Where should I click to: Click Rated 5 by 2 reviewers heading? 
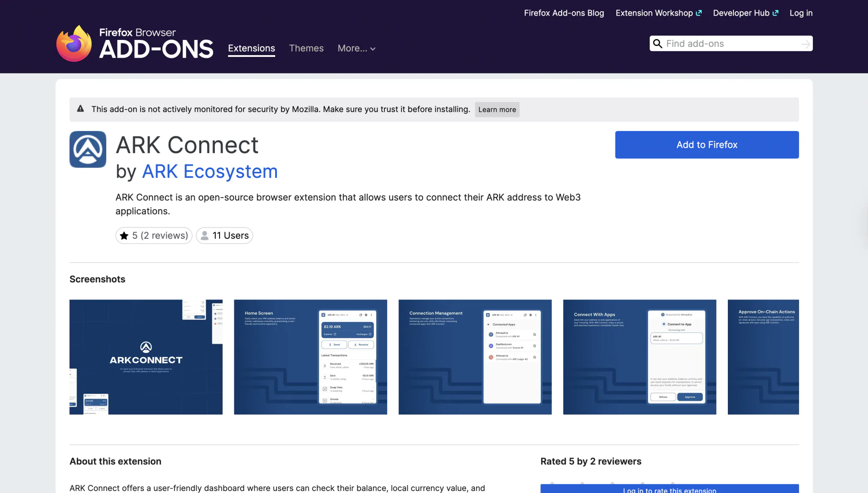pos(591,462)
